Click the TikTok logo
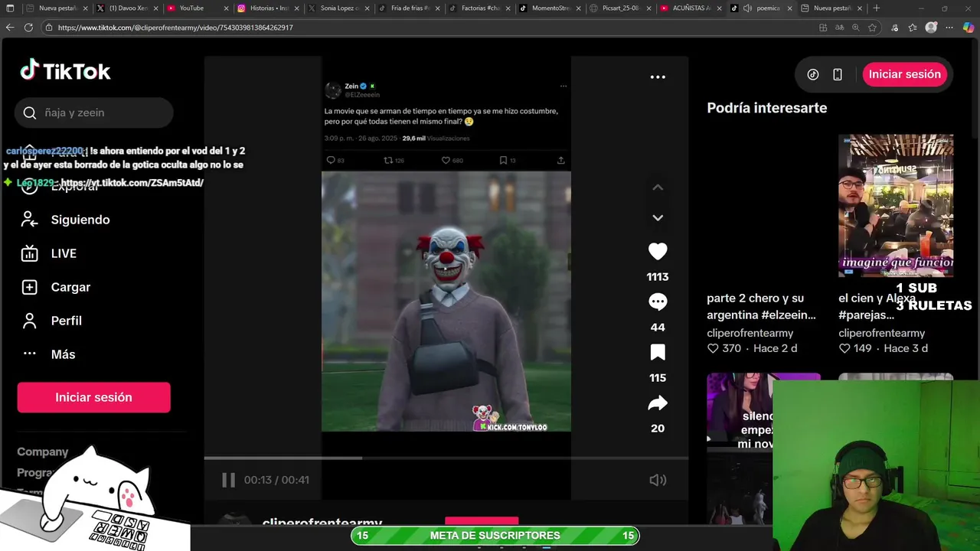980x551 pixels. (65, 71)
